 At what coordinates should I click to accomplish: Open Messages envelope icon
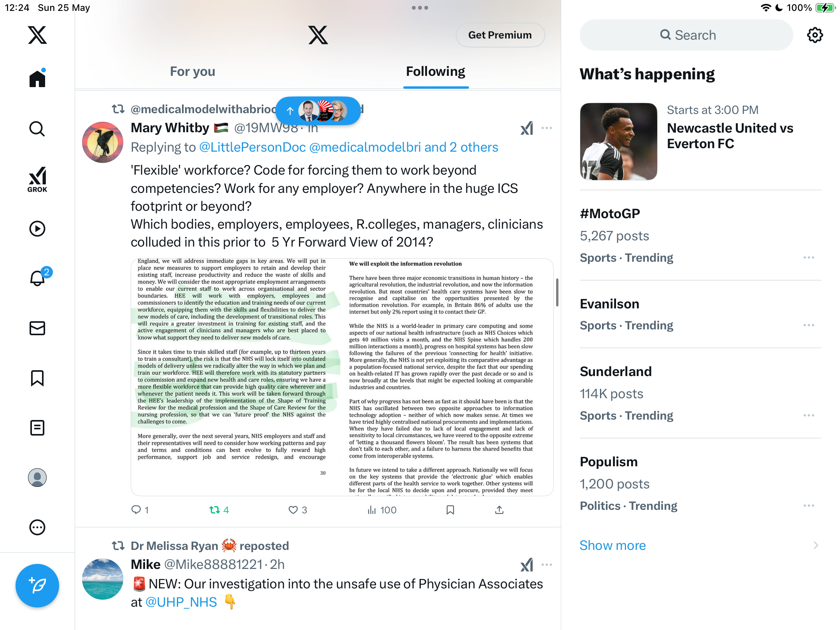[37, 328]
